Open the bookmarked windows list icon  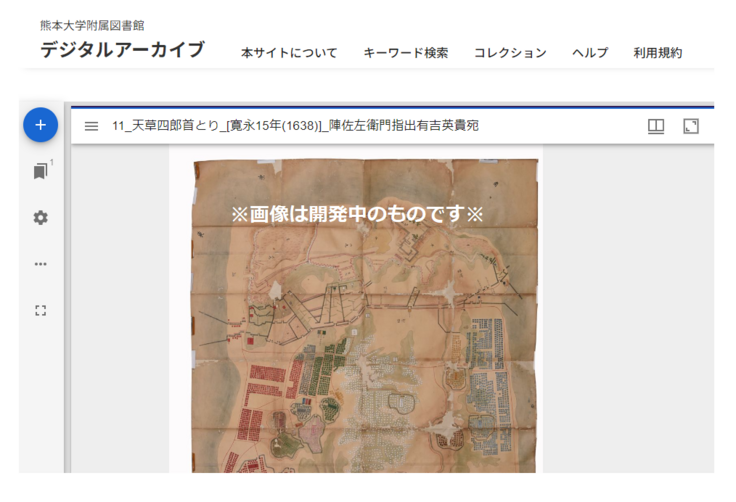click(x=40, y=171)
